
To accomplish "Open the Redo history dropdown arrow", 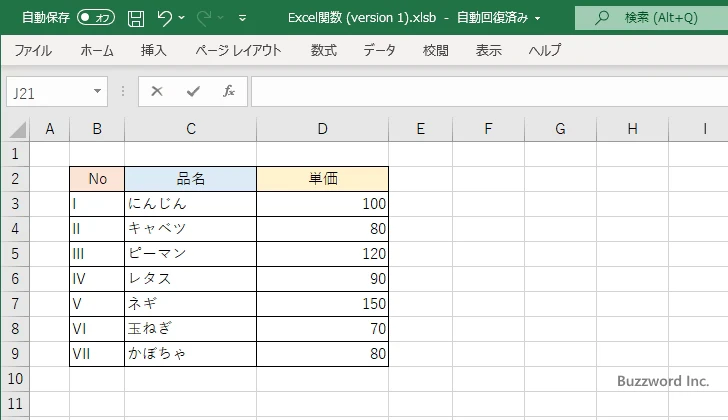I will [x=221, y=18].
